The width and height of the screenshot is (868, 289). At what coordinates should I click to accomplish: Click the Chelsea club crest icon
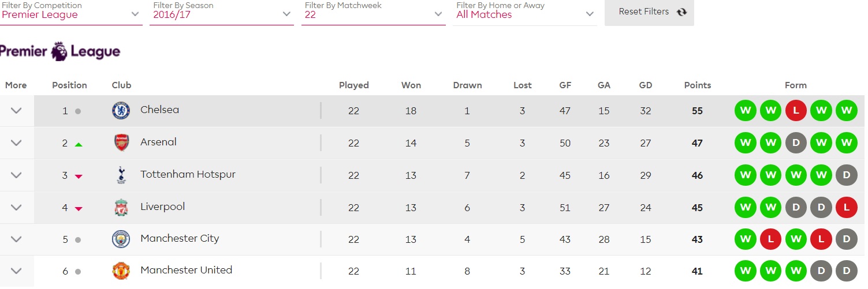click(x=121, y=110)
